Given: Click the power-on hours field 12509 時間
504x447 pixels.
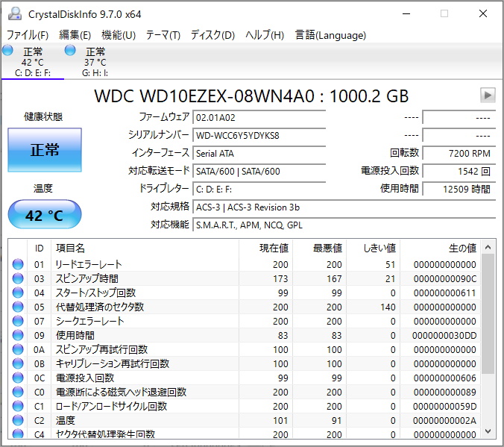Looking at the screenshot, I should click(459, 190).
